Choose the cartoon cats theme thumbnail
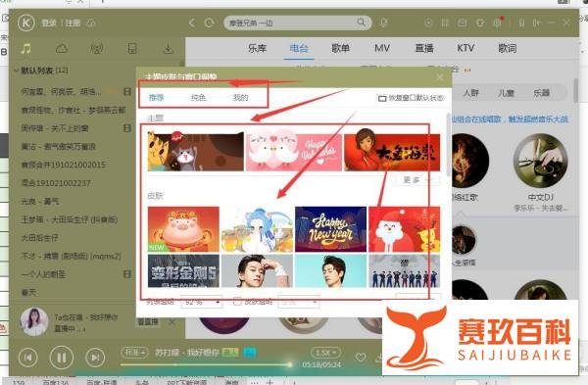 tap(195, 152)
